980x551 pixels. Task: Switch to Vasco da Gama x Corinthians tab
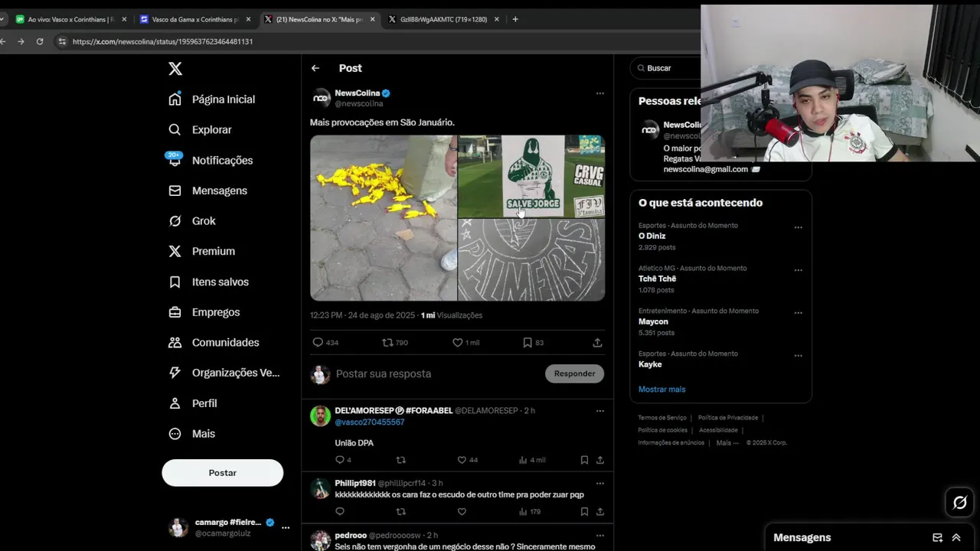(194, 19)
